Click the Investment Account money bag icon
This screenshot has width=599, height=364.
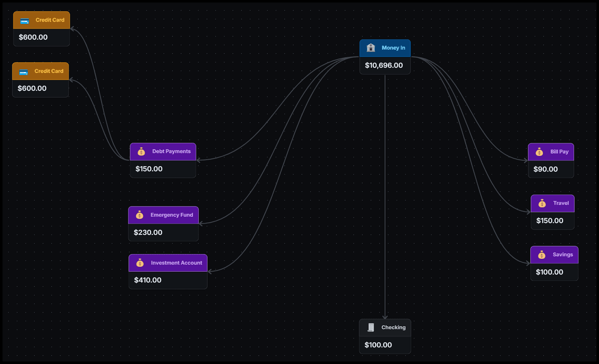click(x=140, y=263)
